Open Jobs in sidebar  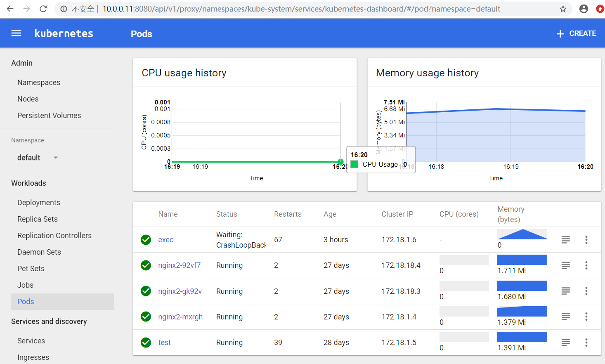pos(25,285)
